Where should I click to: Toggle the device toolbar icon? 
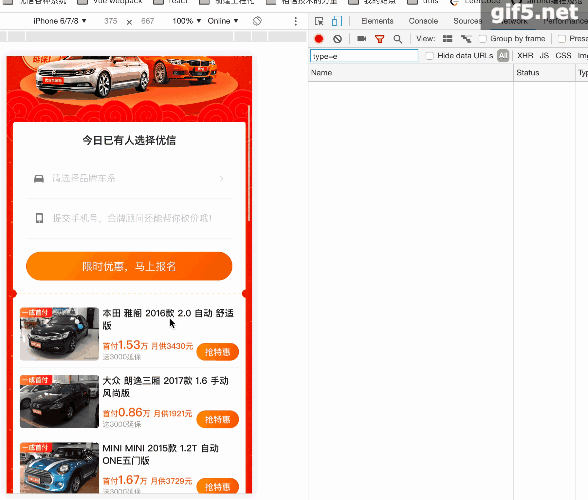pyautogui.click(x=336, y=21)
